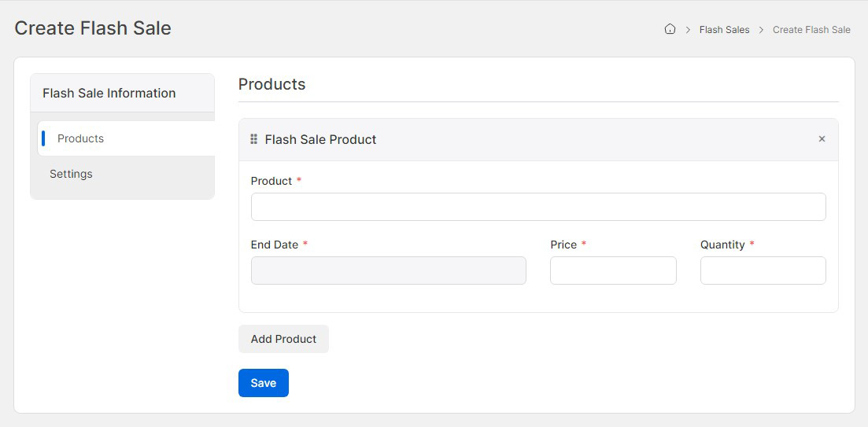Screen dimensions: 868x427
Task: Switch to the Settings tab
Action: coord(71,174)
